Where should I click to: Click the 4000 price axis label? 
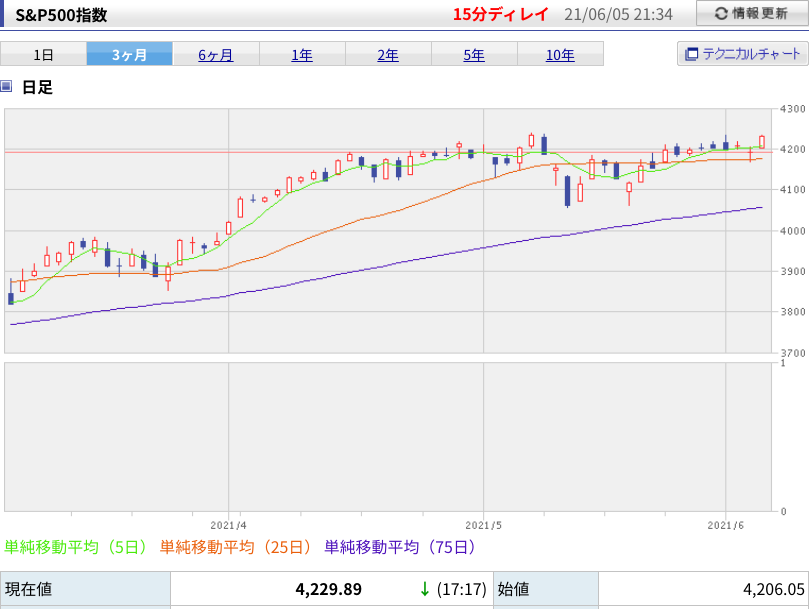792,231
